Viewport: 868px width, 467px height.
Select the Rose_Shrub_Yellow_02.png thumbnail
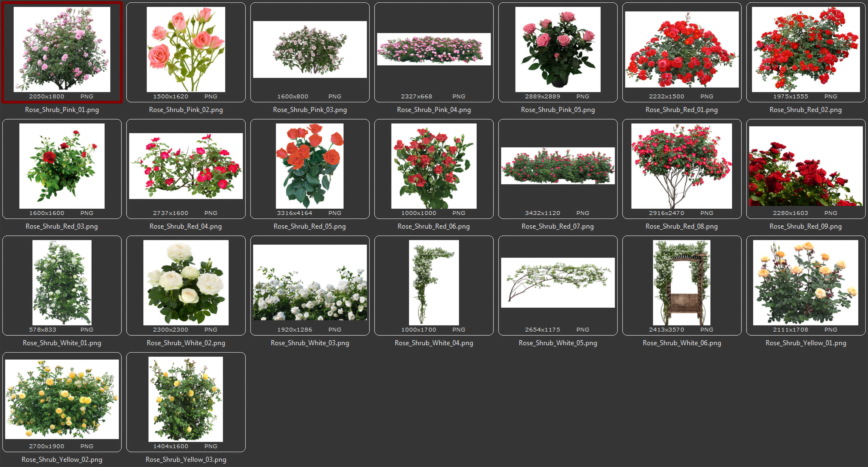click(62, 399)
